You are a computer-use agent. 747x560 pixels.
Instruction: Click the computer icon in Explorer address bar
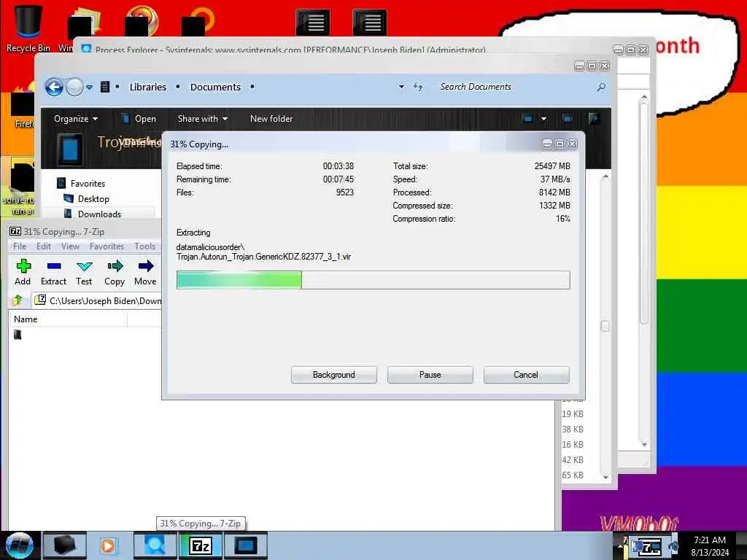pyautogui.click(x=105, y=87)
